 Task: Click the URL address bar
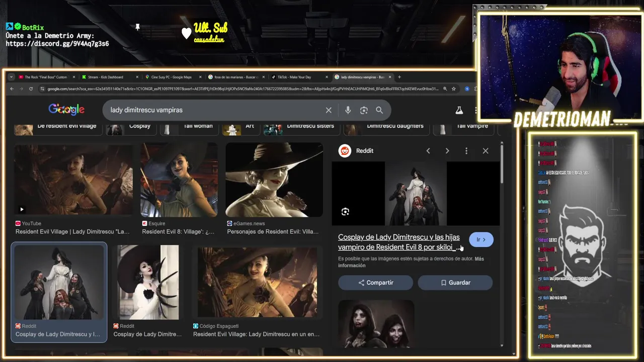pyautogui.click(x=243, y=89)
